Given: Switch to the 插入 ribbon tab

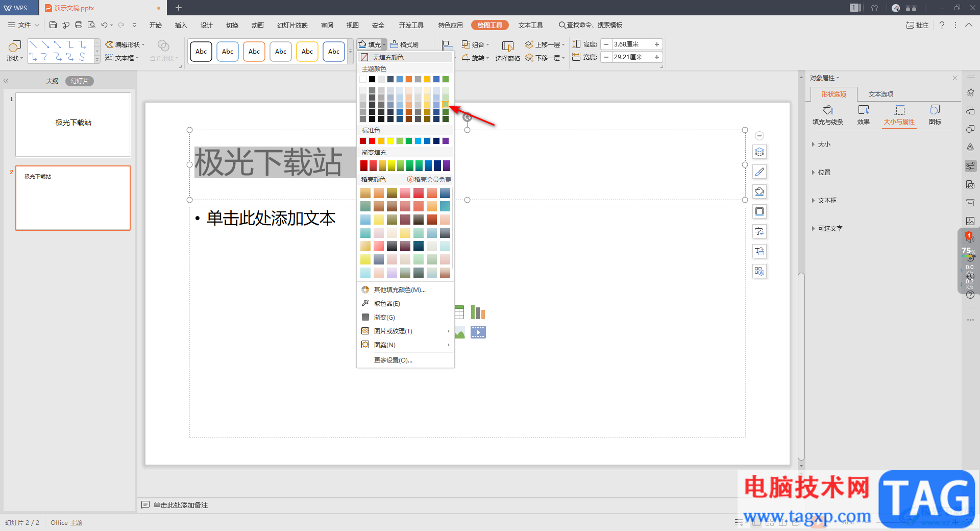Looking at the screenshot, I should (181, 25).
